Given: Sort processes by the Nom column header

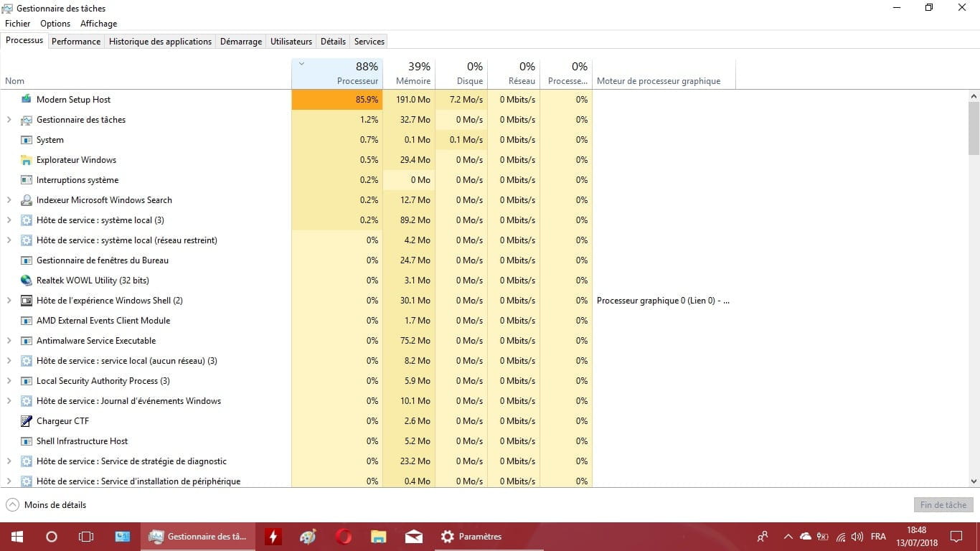Looking at the screenshot, I should (x=146, y=74).
